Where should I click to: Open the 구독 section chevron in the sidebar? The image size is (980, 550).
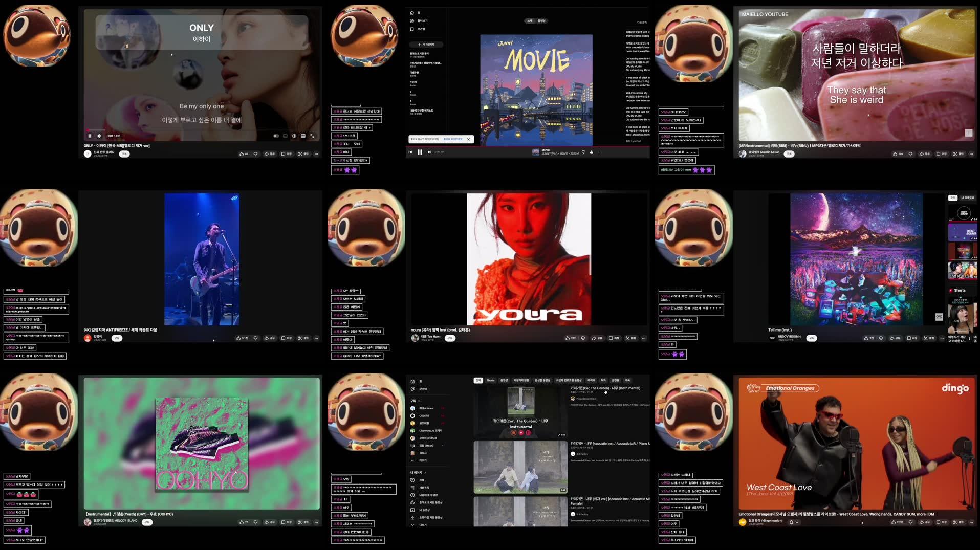(419, 401)
